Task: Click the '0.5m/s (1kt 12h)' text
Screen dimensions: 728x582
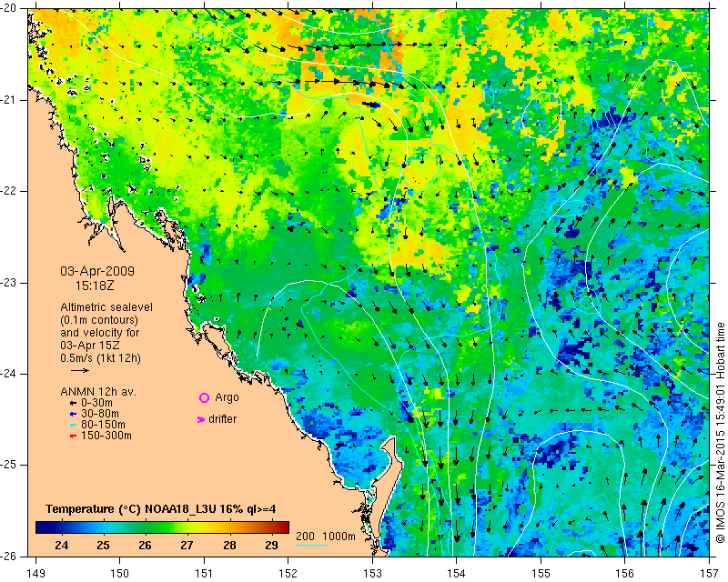Action: point(100,358)
